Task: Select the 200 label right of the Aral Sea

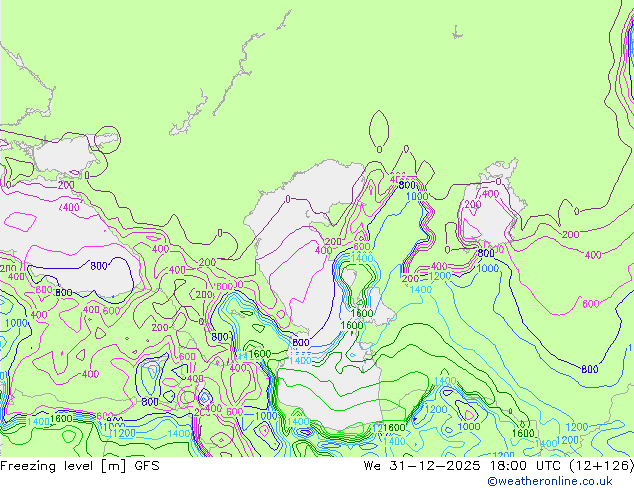Action: point(570,235)
